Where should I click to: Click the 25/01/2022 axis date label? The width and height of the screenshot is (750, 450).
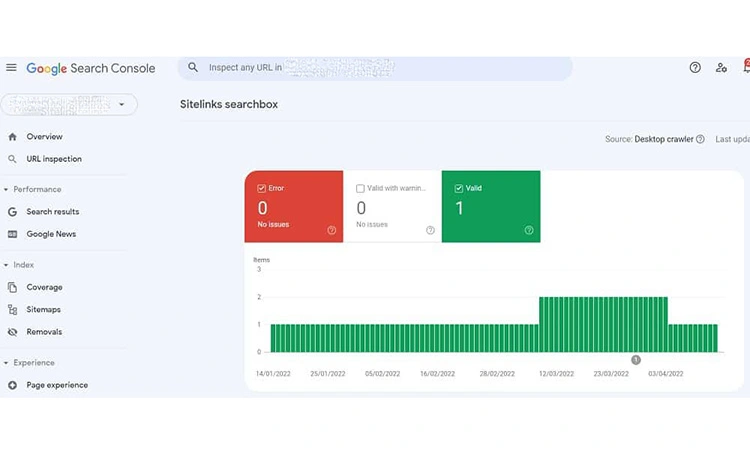328,373
